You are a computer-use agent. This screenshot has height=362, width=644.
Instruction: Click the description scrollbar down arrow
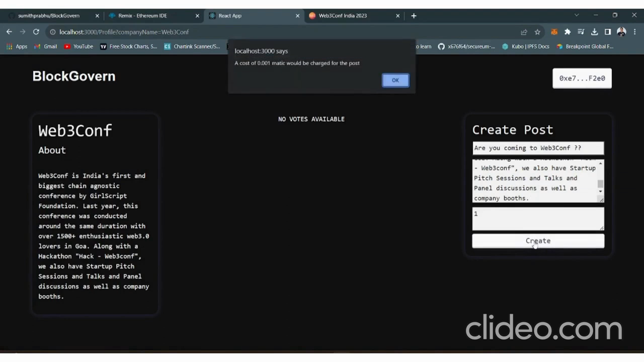pyautogui.click(x=600, y=192)
